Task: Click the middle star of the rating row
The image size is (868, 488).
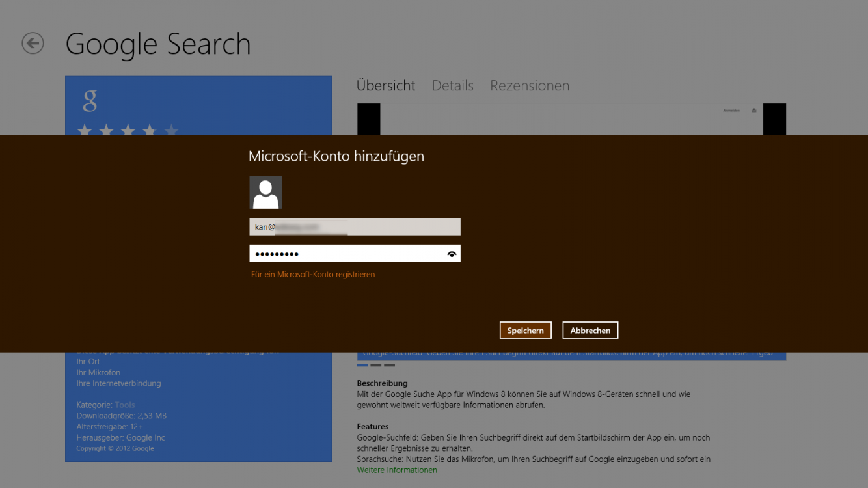Action: pyautogui.click(x=129, y=131)
